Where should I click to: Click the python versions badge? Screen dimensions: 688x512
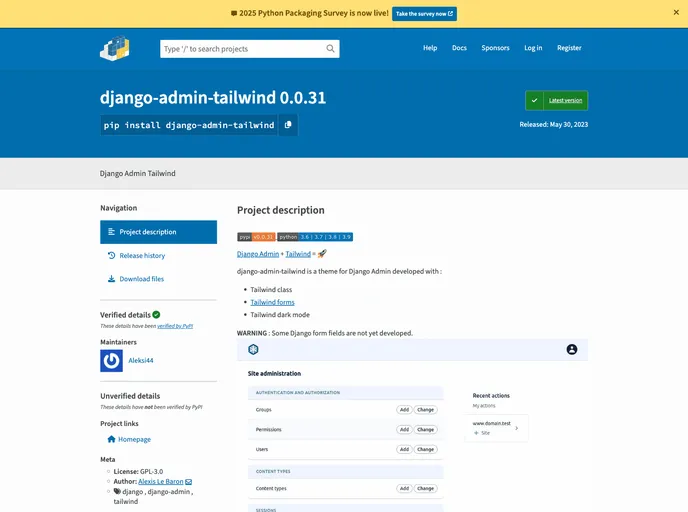point(315,237)
